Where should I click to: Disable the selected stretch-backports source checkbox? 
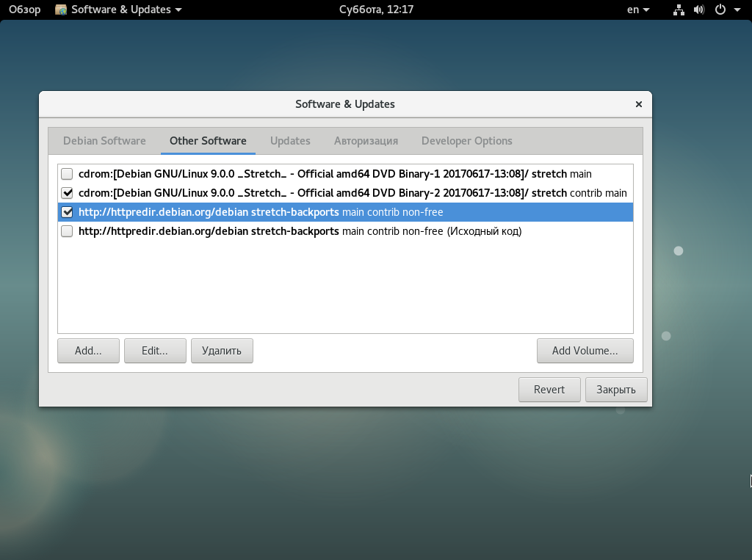[x=67, y=212]
